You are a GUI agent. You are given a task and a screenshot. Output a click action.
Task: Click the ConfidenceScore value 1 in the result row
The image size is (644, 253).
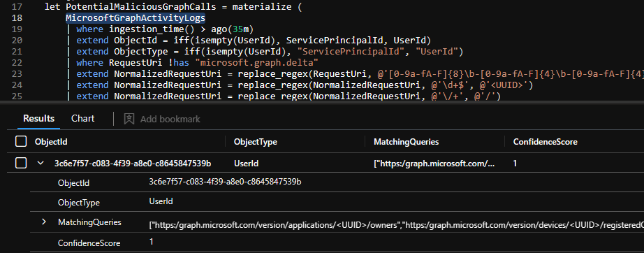point(515,164)
